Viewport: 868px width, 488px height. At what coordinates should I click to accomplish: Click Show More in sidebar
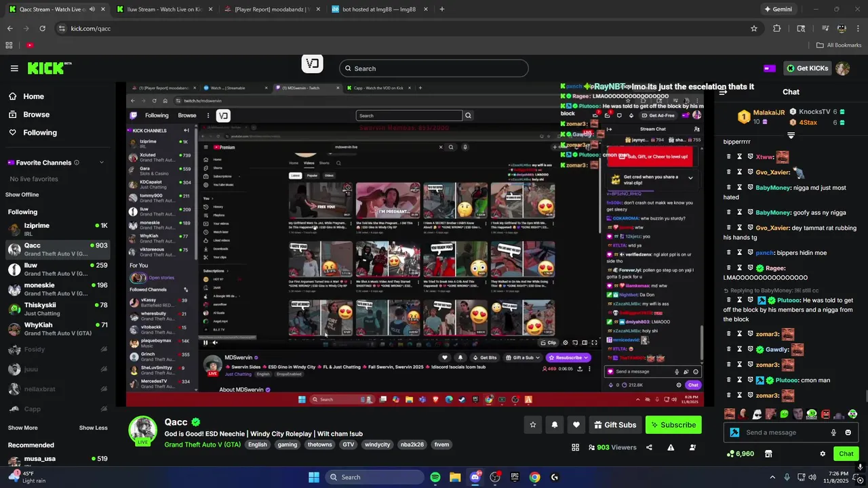(x=22, y=428)
